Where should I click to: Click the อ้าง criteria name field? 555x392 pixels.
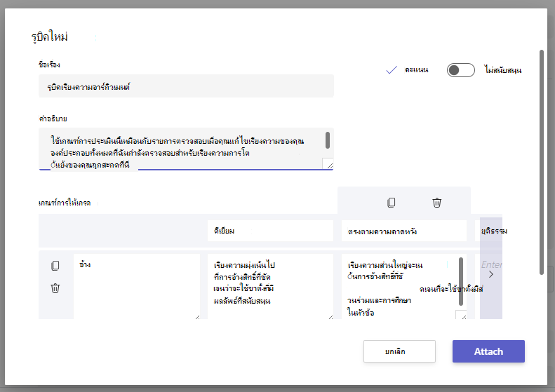[x=137, y=286]
